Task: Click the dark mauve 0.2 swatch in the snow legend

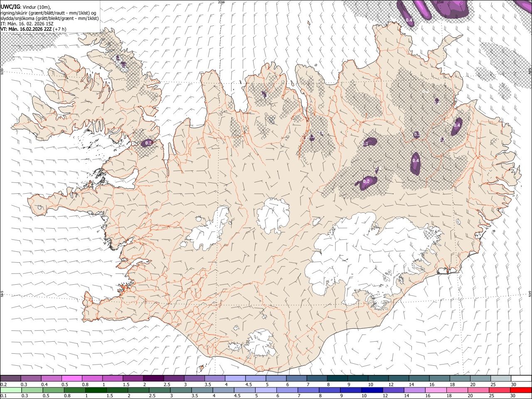Action: (10, 378)
